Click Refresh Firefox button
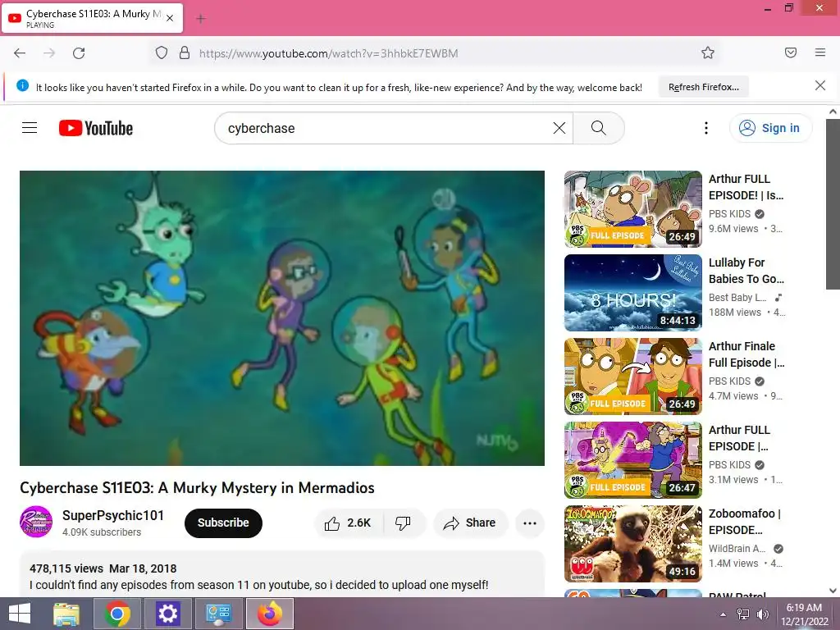 point(703,87)
